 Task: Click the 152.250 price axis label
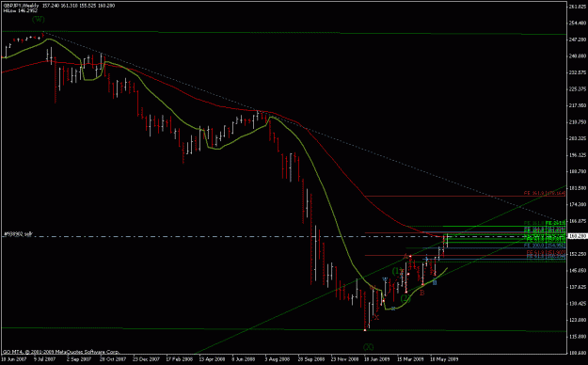[578, 254]
